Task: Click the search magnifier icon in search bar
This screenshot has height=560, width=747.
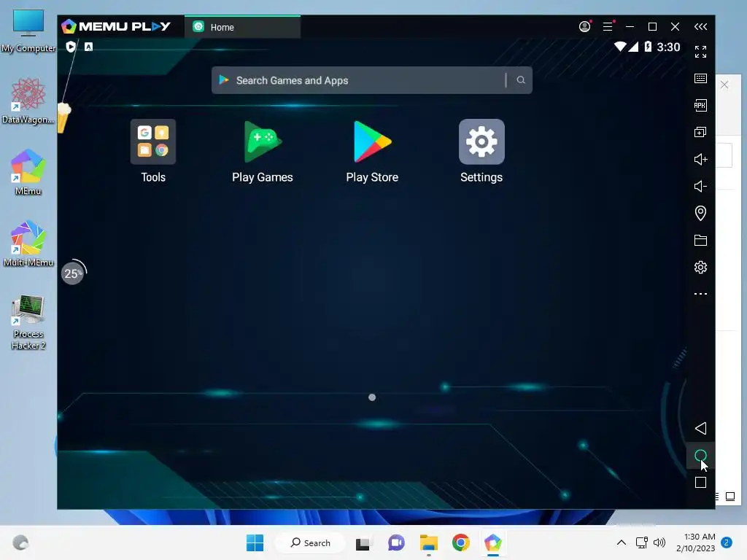Action: coord(521,80)
